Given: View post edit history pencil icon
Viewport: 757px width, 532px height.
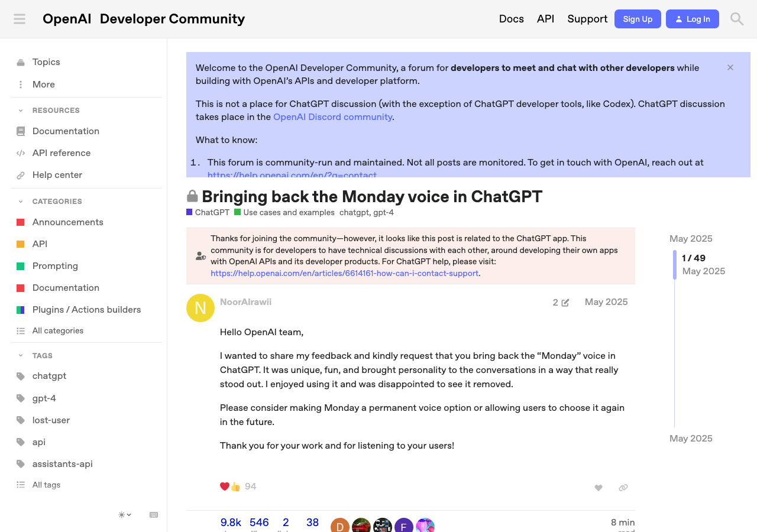Looking at the screenshot, I should coord(561,303).
